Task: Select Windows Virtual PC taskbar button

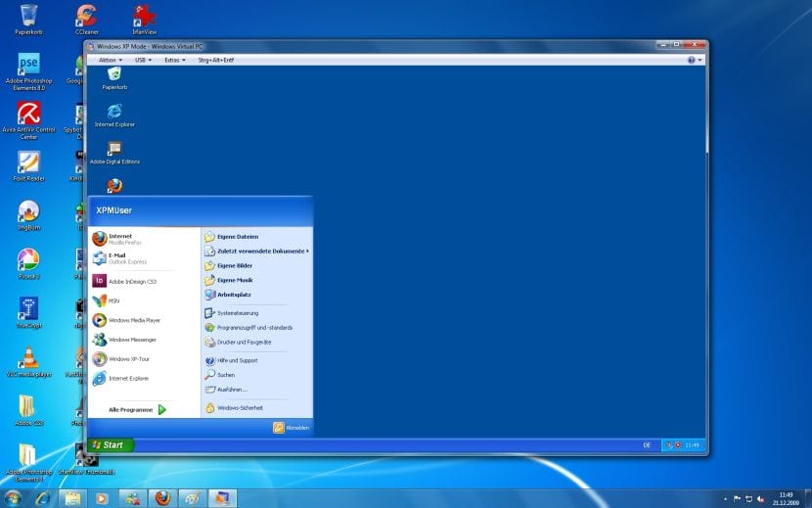Action: click(x=223, y=498)
